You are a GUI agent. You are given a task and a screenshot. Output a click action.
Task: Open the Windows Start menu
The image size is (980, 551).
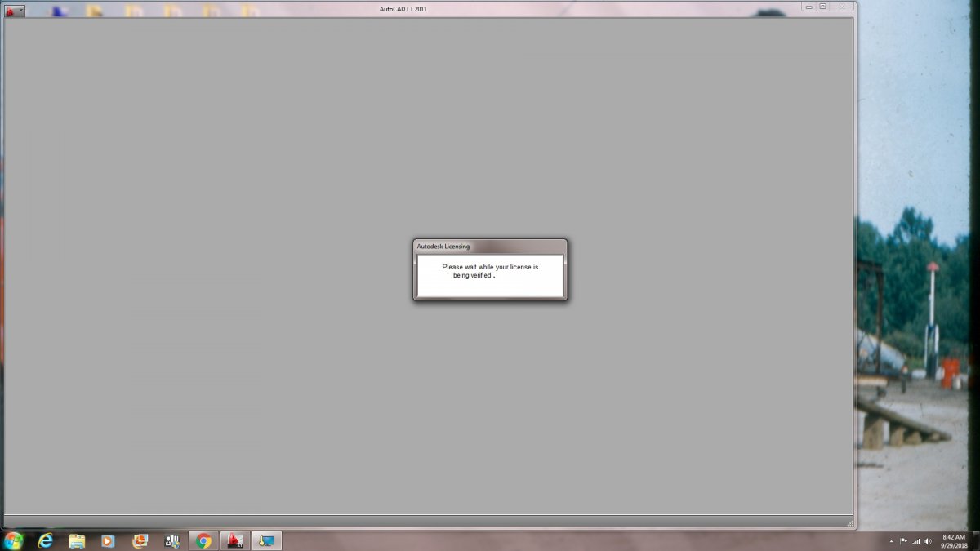coord(14,540)
